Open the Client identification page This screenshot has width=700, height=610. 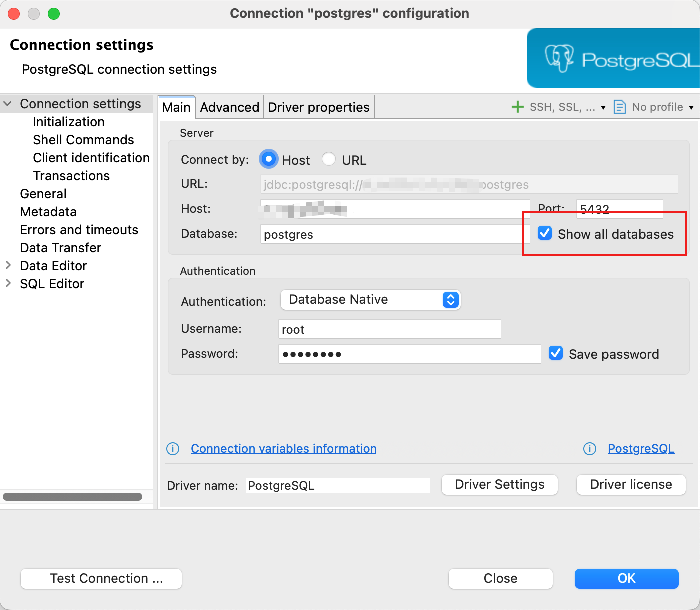[91, 158]
